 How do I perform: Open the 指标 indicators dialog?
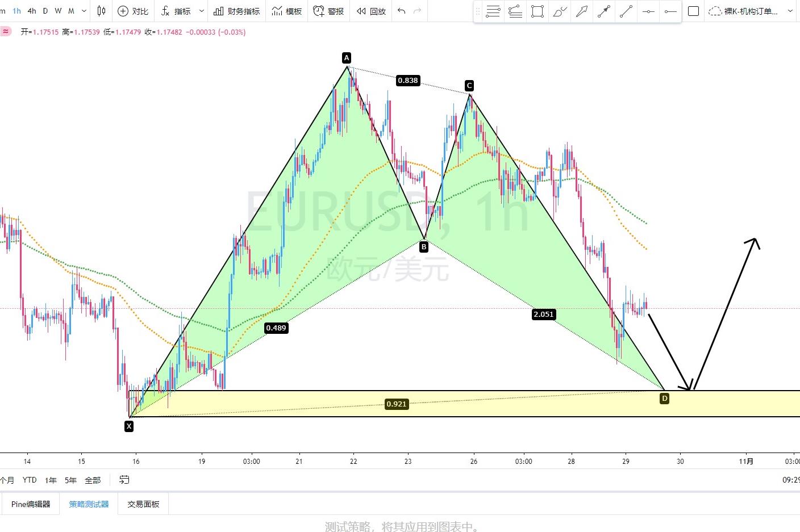point(176,11)
